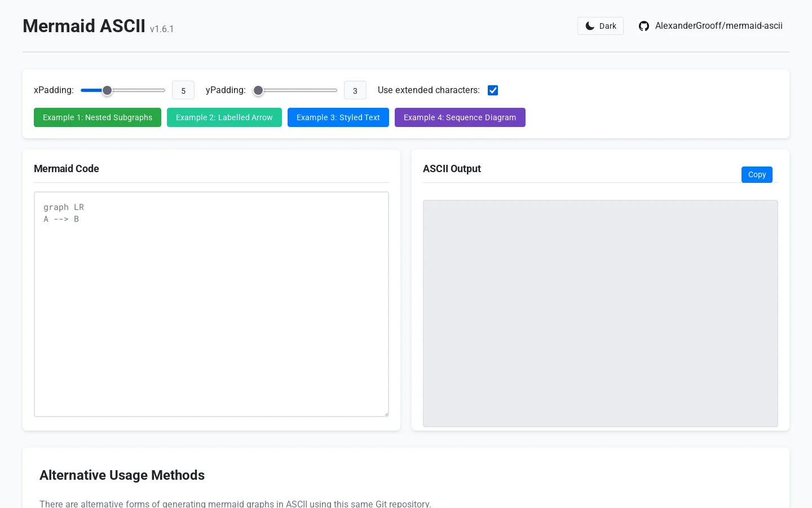
Task: Load Example 2: Labelled Arrow
Action: [x=224, y=117]
